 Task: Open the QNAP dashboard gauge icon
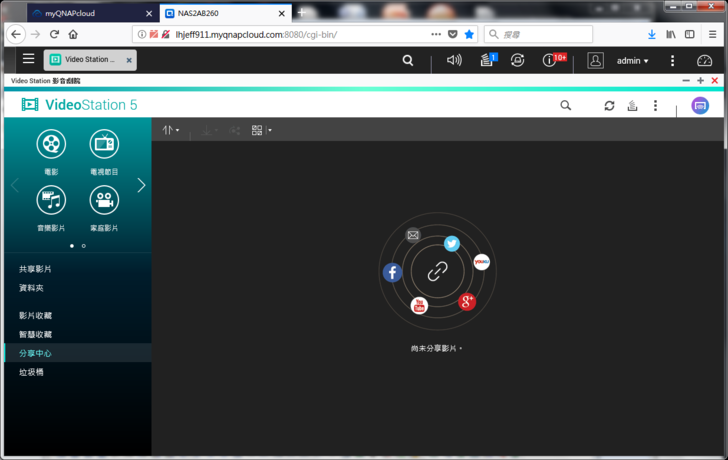click(704, 60)
